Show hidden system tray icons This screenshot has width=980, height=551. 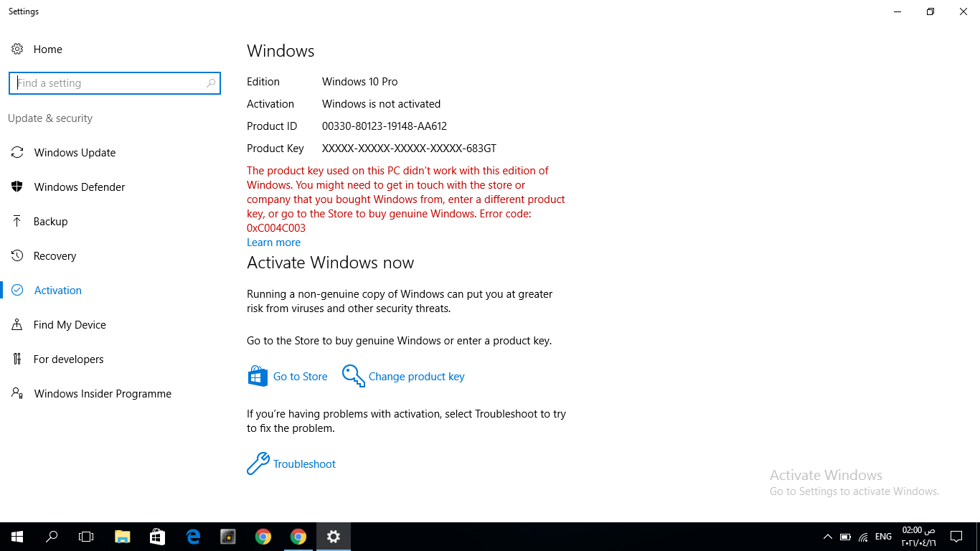coord(827,537)
